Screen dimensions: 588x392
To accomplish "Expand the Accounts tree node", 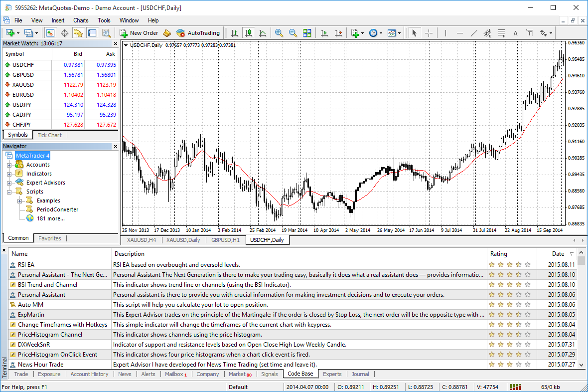I will [x=9, y=165].
